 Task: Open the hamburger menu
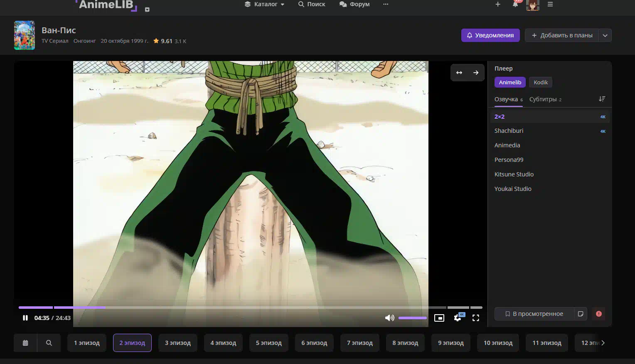coord(550,4)
